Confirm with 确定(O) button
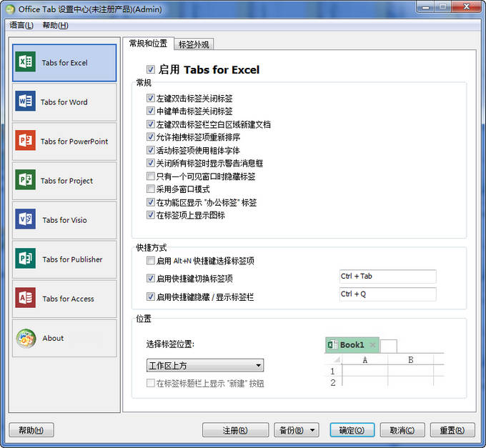Screen dimensions: 486x448 pos(352,430)
